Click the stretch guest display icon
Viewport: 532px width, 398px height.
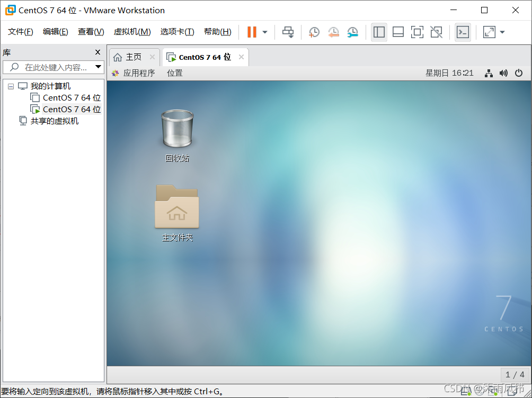tap(489, 32)
